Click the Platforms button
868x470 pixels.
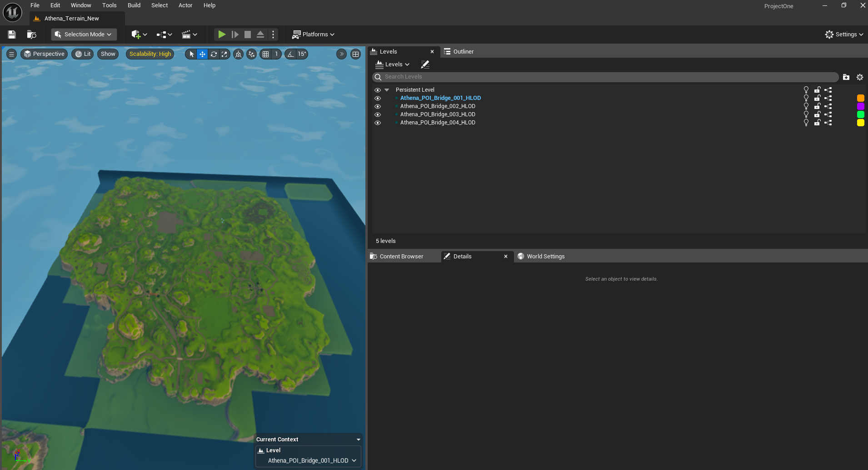[x=313, y=34]
